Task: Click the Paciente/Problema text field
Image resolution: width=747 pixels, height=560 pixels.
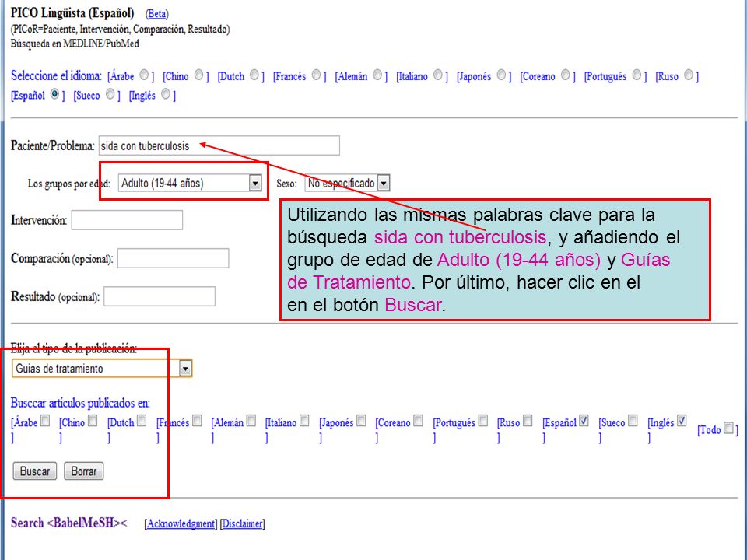Action: [219, 145]
